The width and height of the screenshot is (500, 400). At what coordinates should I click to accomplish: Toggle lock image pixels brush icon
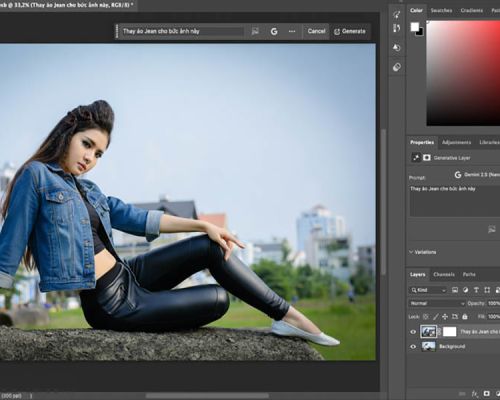coord(435,316)
